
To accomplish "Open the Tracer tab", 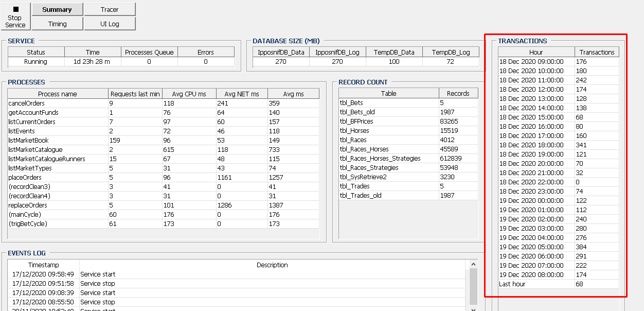I will (110, 9).
